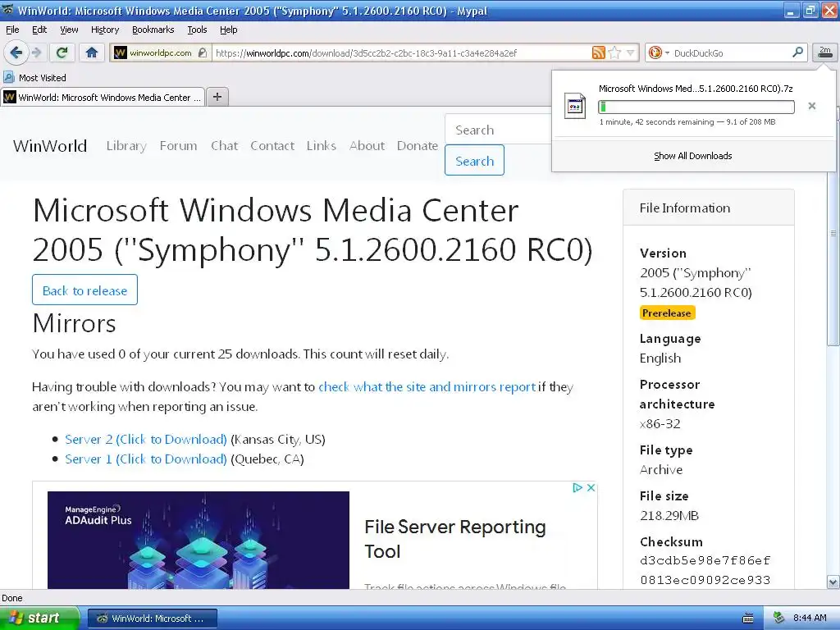This screenshot has height=630, width=840.
Task: Open the Donate nav link
Action: 418,146
